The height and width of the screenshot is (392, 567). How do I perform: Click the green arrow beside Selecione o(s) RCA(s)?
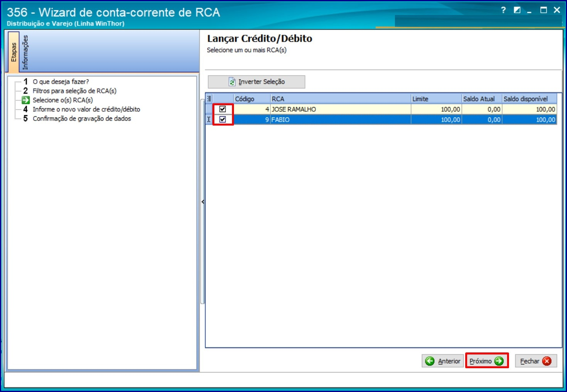26,100
